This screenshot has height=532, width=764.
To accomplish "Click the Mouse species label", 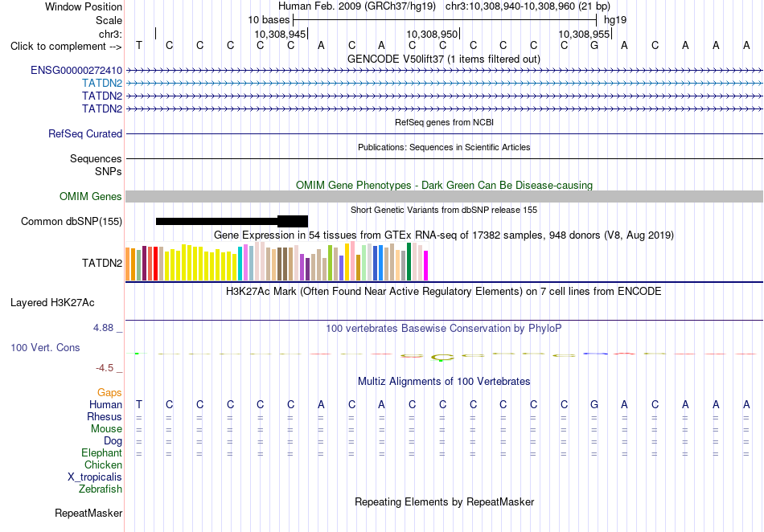I will pyautogui.click(x=106, y=429).
